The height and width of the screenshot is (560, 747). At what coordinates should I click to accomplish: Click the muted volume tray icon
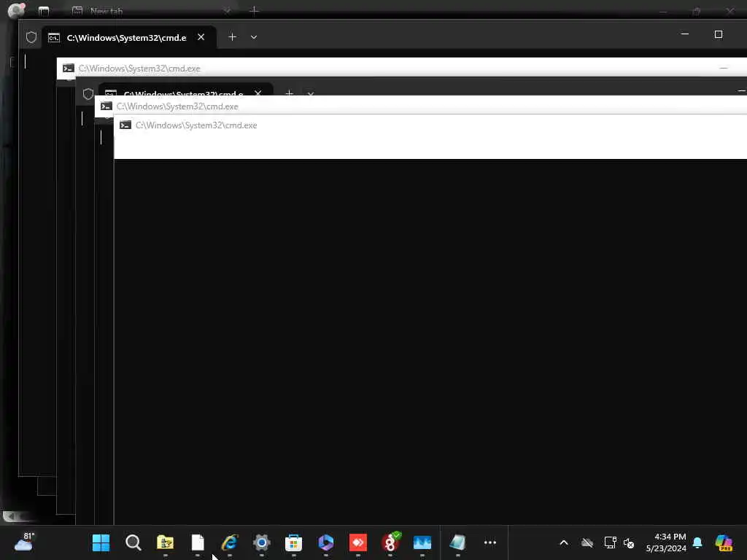coord(629,542)
